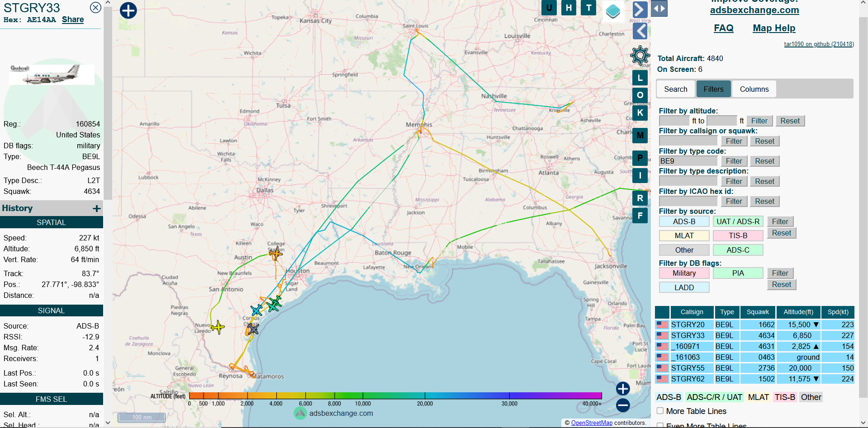Toggle the Other source filter
The image size is (868, 428).
(684, 250)
